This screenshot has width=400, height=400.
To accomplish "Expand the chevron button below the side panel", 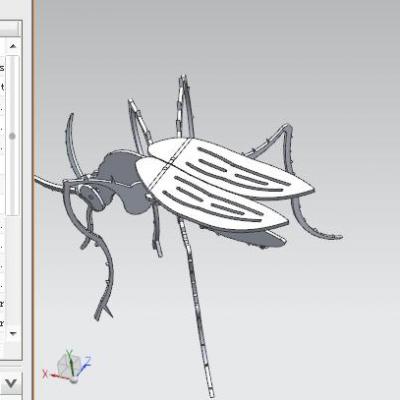I will (11, 383).
